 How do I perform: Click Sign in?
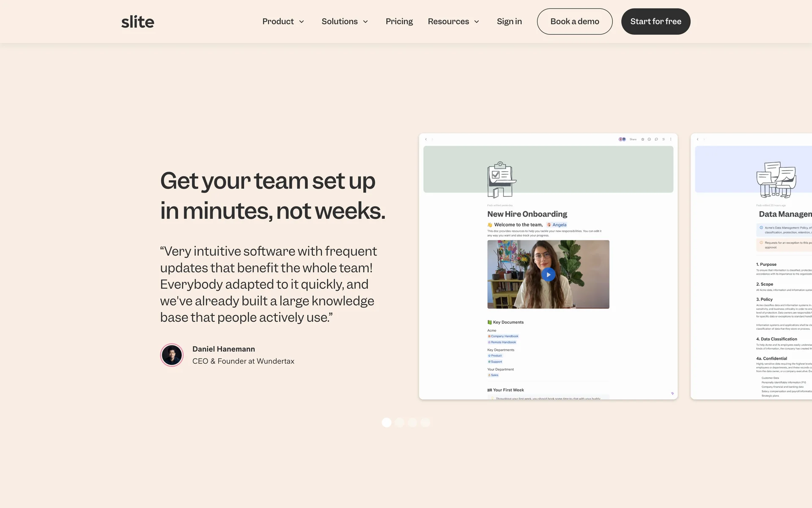click(509, 22)
